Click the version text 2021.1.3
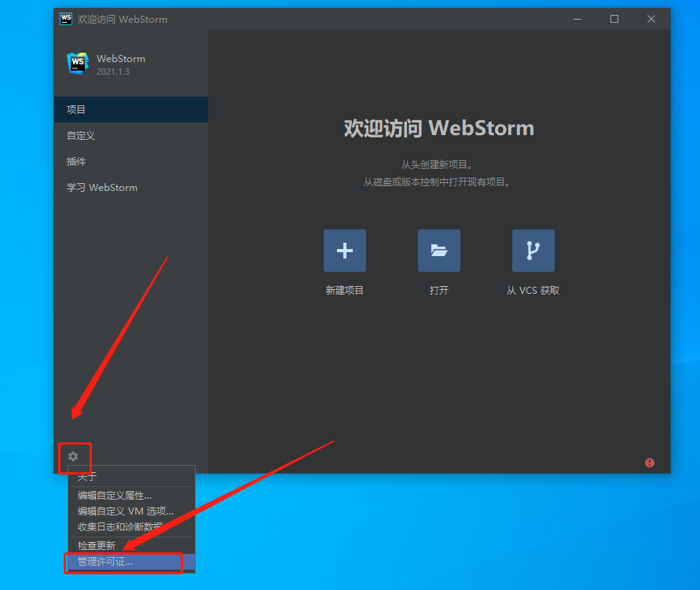This screenshot has width=700, height=590. tap(113, 71)
